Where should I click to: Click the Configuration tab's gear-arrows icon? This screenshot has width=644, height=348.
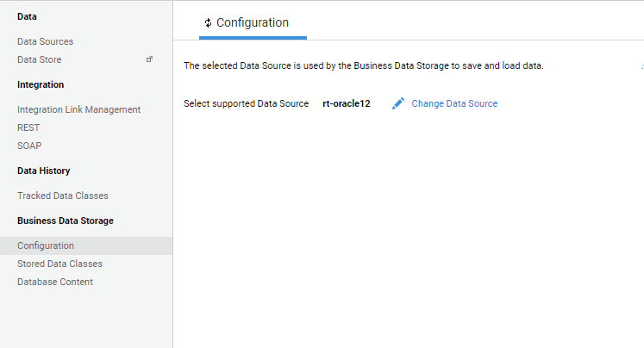click(209, 23)
